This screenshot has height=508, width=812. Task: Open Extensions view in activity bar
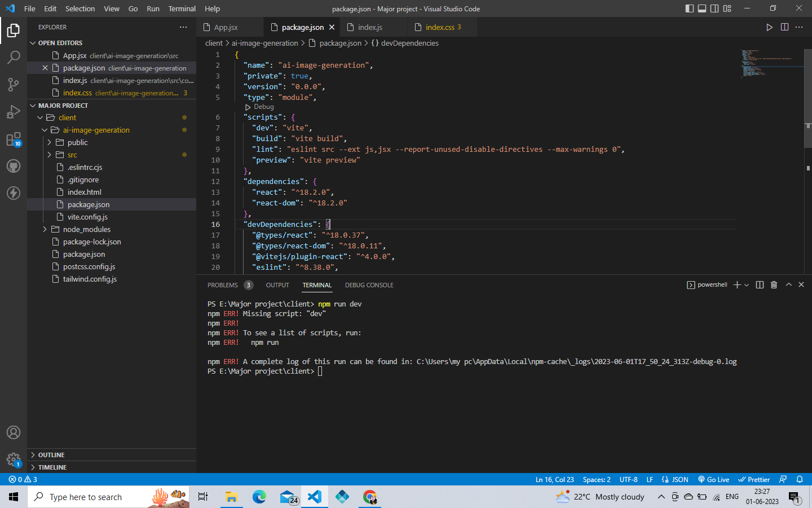pyautogui.click(x=14, y=139)
